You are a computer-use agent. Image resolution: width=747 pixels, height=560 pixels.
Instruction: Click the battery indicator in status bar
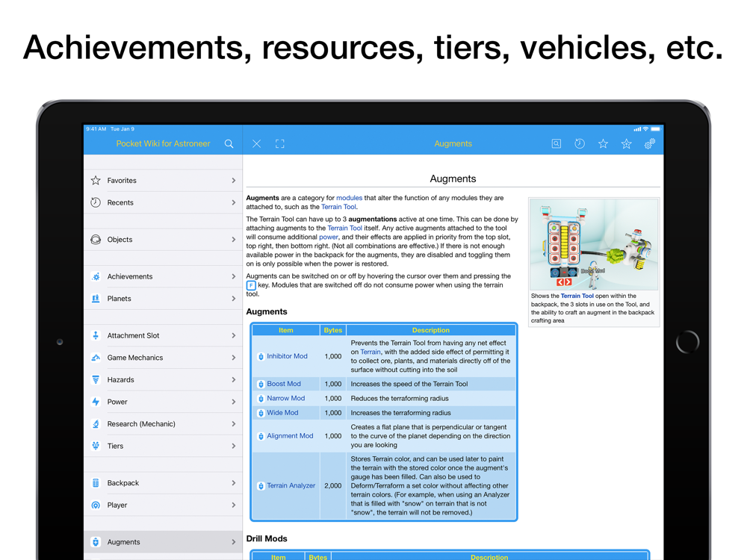[x=656, y=129]
